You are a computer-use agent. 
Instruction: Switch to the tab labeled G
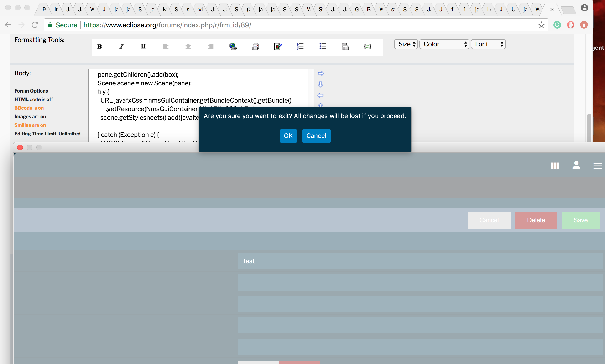coord(357,10)
